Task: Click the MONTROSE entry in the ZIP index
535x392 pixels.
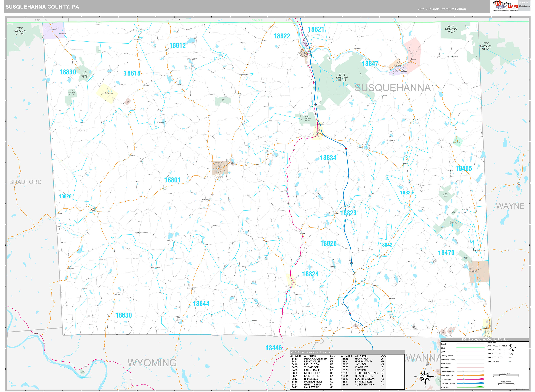Action: click(312, 376)
